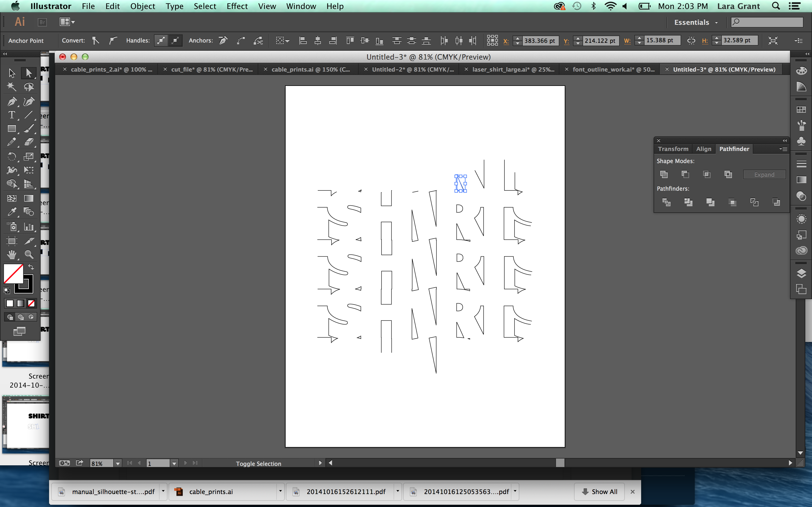Viewport: 812px width, 507px height.
Task: Click the Anchor Point Convert tool
Action: click(x=96, y=40)
